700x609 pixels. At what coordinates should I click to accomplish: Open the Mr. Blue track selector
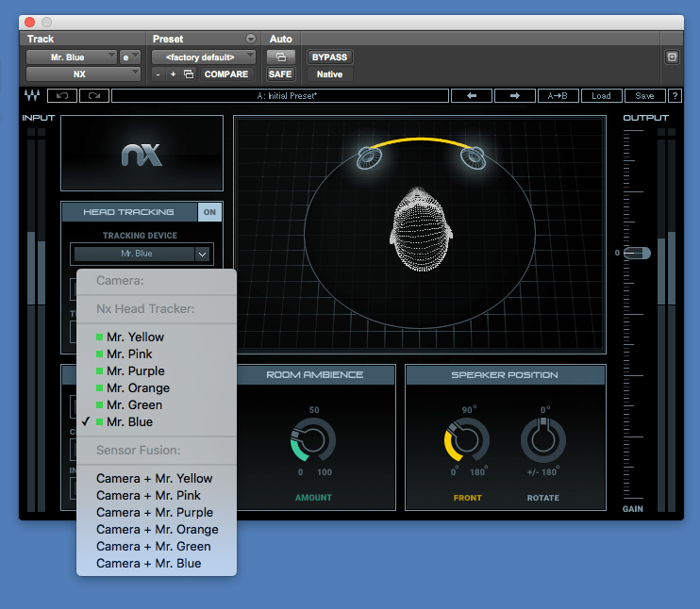click(x=72, y=58)
